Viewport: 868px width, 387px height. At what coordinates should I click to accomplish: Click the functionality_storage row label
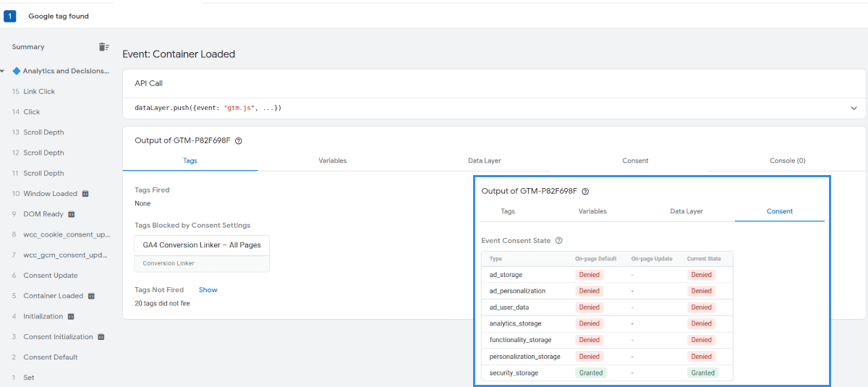point(520,340)
